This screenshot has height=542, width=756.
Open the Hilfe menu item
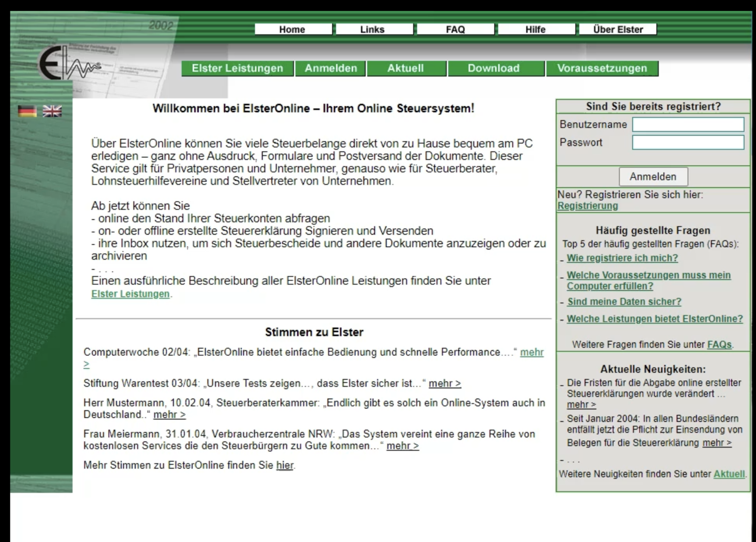(536, 29)
